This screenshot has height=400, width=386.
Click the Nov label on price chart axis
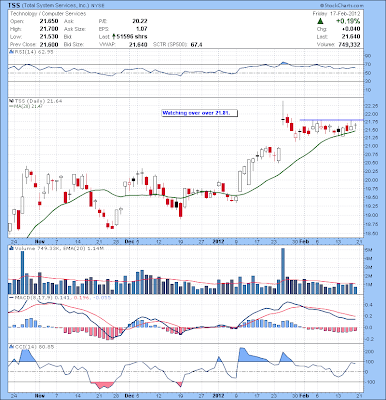(40, 241)
